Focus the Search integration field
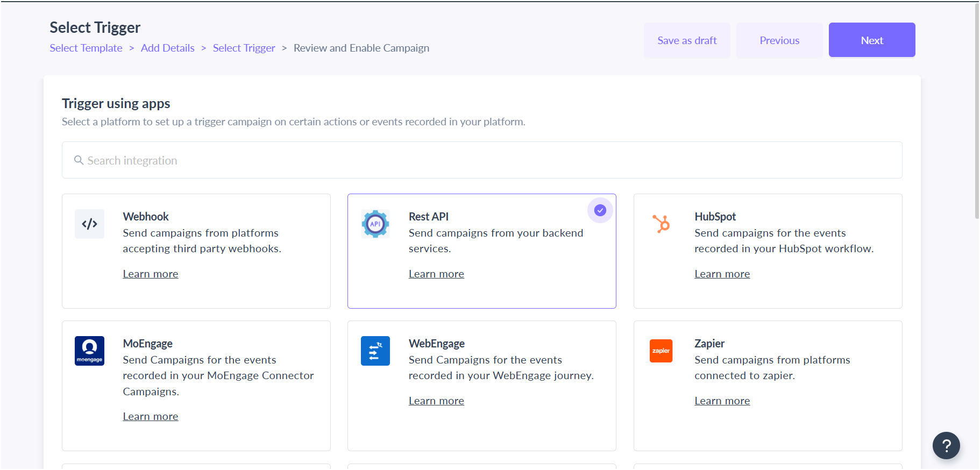980x470 pixels. tap(482, 160)
